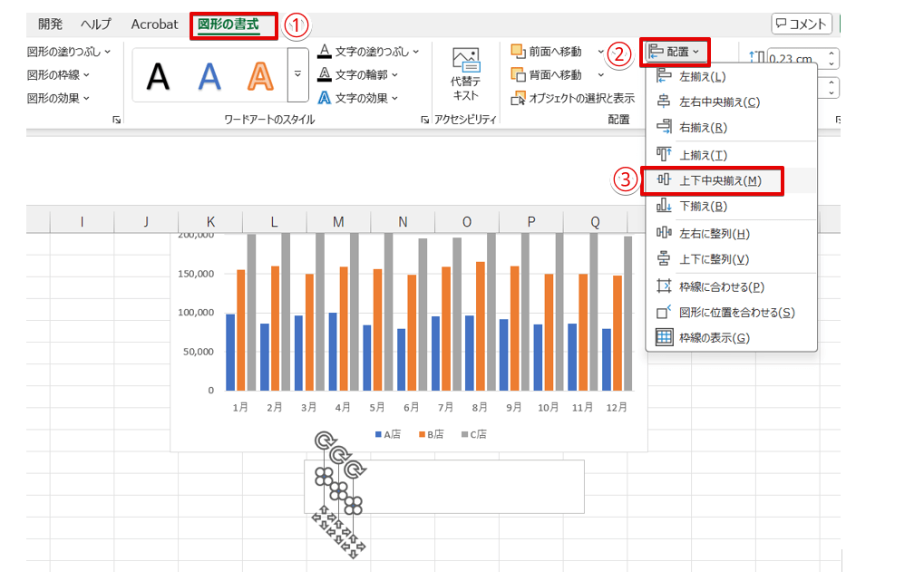Choose the orange outlined WordArt style

260,76
